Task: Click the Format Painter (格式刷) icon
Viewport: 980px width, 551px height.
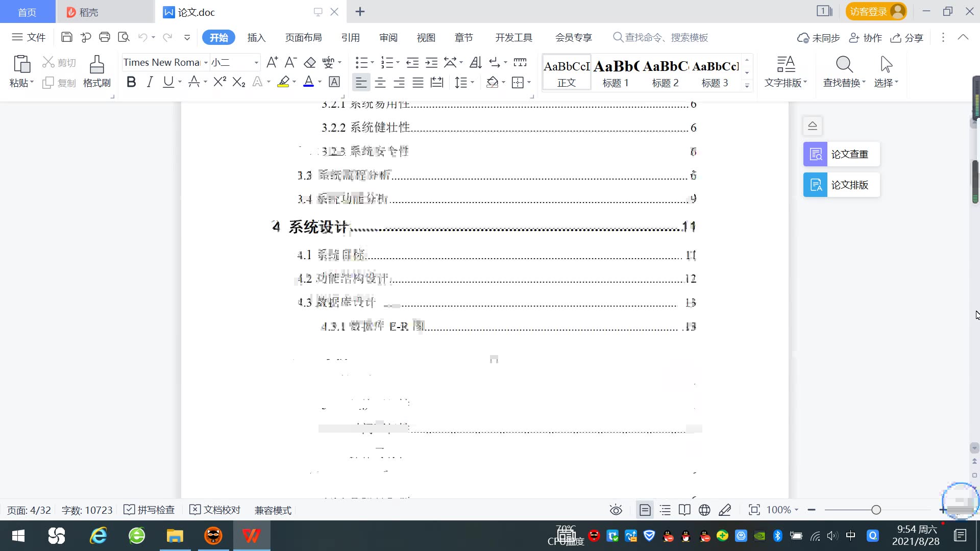Action: tap(96, 65)
